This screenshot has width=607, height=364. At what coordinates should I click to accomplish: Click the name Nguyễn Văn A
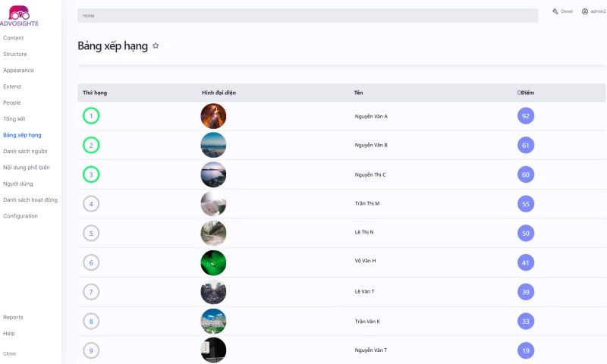tap(371, 117)
